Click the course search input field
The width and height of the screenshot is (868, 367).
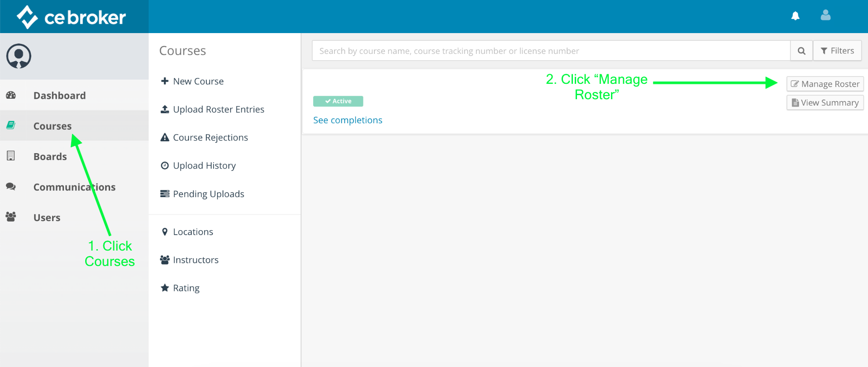[x=551, y=51]
